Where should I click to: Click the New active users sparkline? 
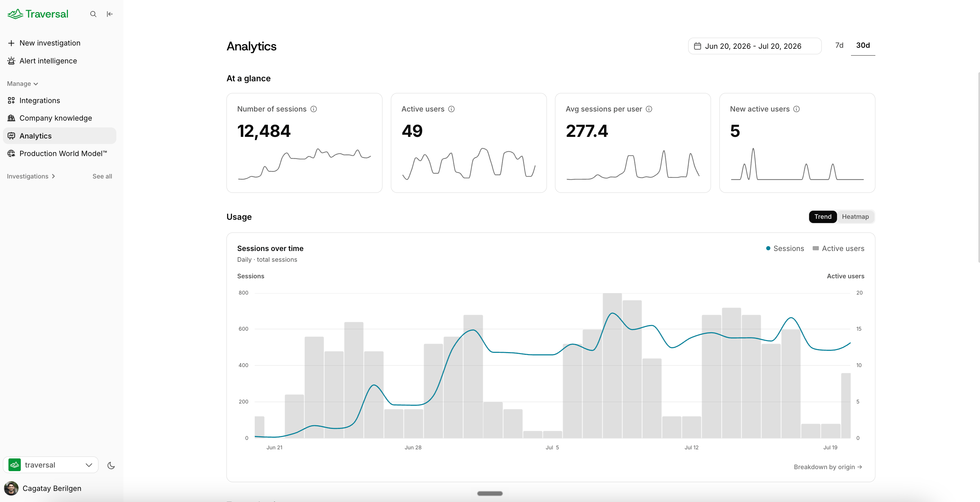click(x=797, y=164)
